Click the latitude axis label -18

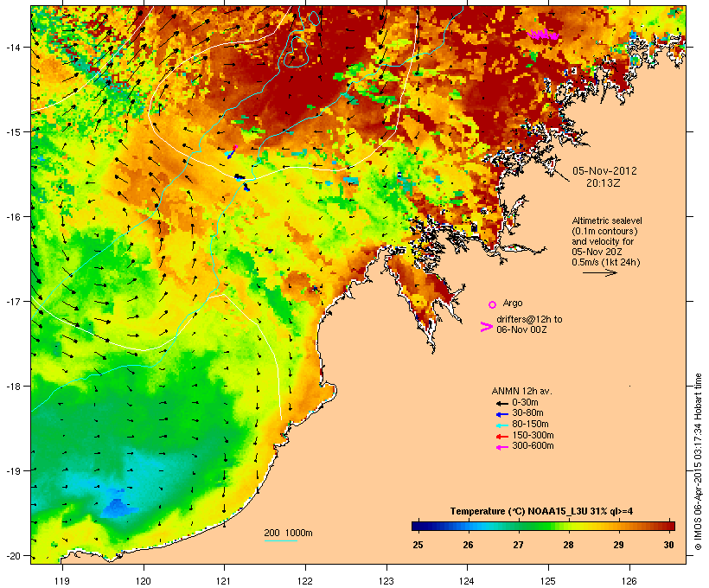pos(12,387)
